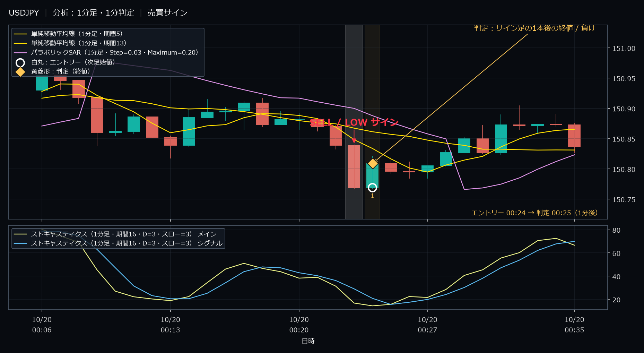644x353 pixels.
Task: Click the パラボリックSAR legend entry
Action: [106, 52]
